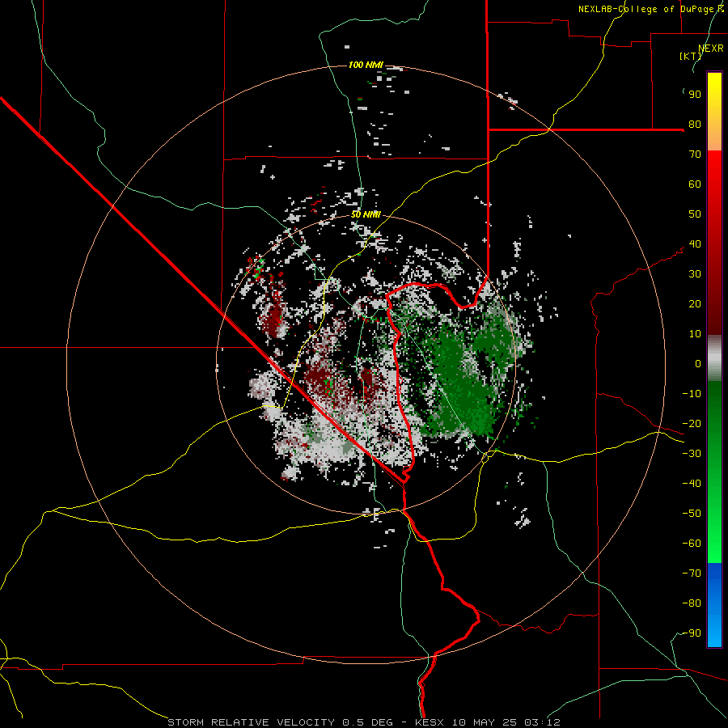Screen dimensions: 728x728
Task: Select the 60 value on velocity scale
Action: (695, 184)
